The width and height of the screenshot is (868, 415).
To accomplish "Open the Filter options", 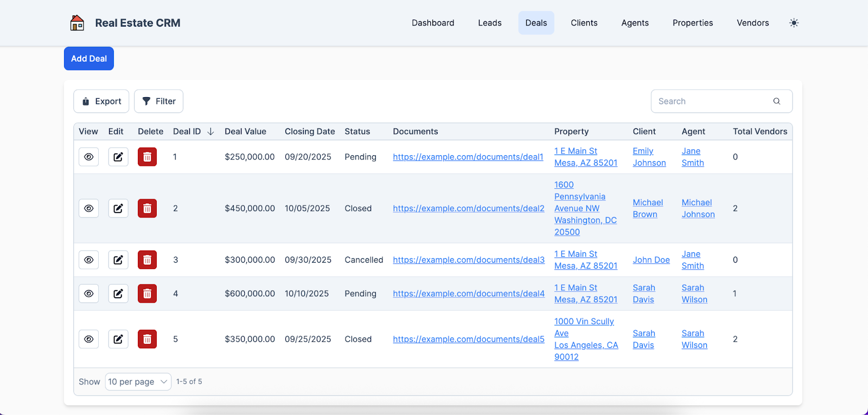I will pos(158,101).
